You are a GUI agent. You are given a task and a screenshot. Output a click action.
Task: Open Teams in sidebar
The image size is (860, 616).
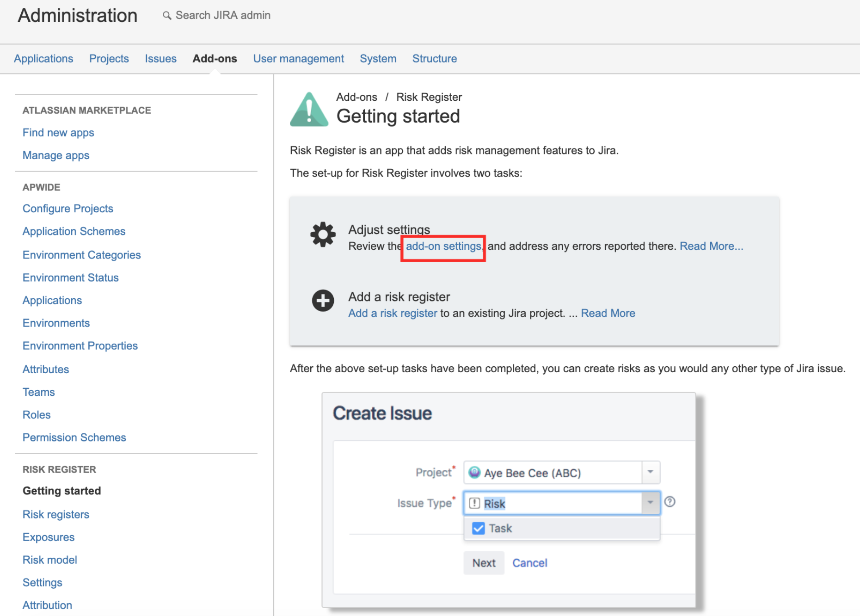coord(39,392)
